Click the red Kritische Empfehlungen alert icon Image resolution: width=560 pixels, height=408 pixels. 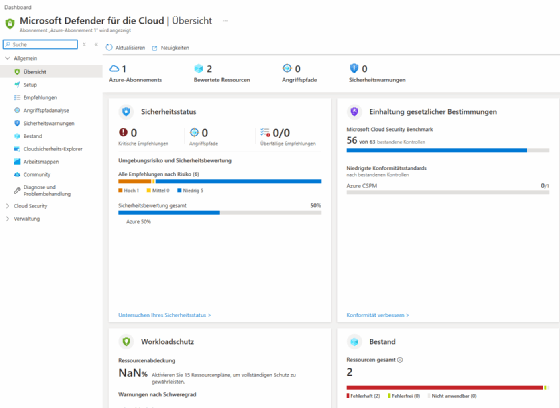point(123,133)
